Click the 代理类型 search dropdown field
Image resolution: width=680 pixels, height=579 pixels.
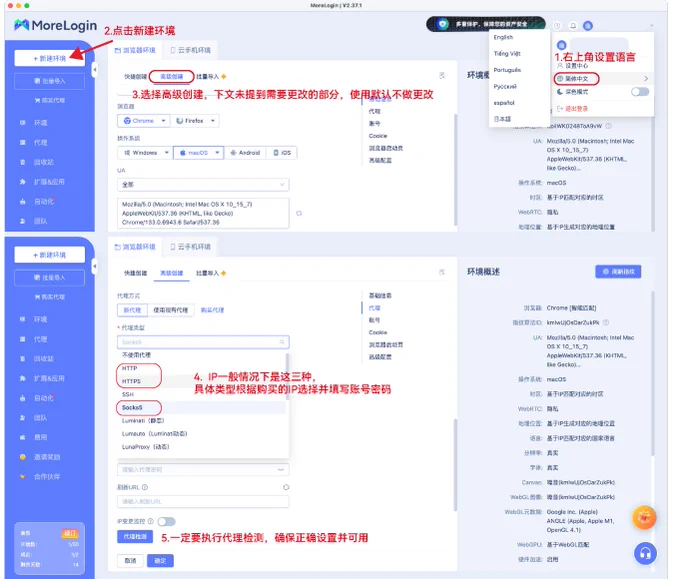tap(203, 342)
